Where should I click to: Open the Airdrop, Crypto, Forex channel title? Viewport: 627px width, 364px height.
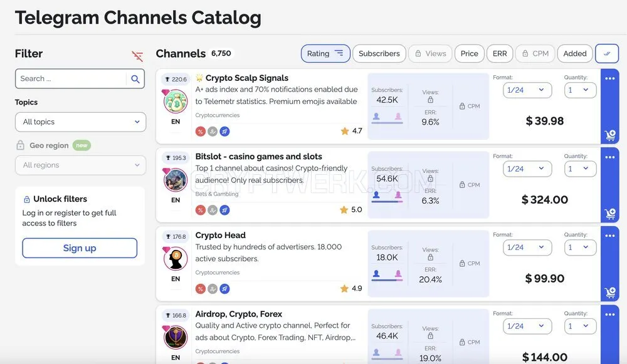click(239, 314)
